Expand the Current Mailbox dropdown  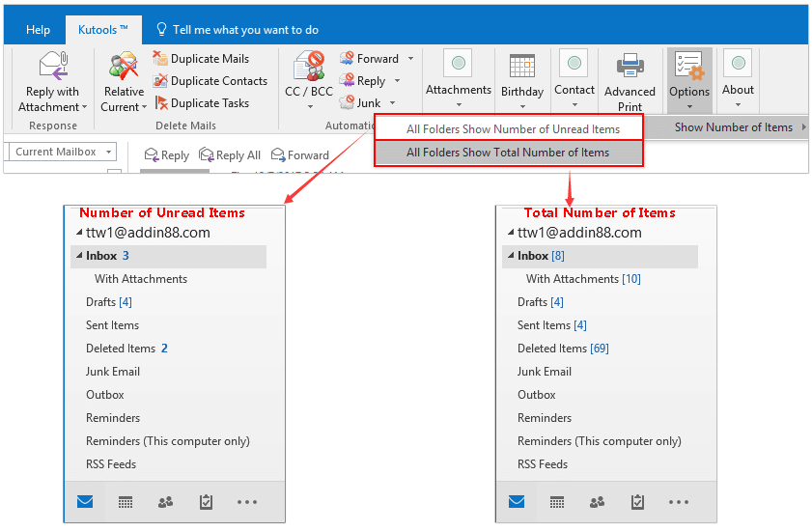[109, 152]
